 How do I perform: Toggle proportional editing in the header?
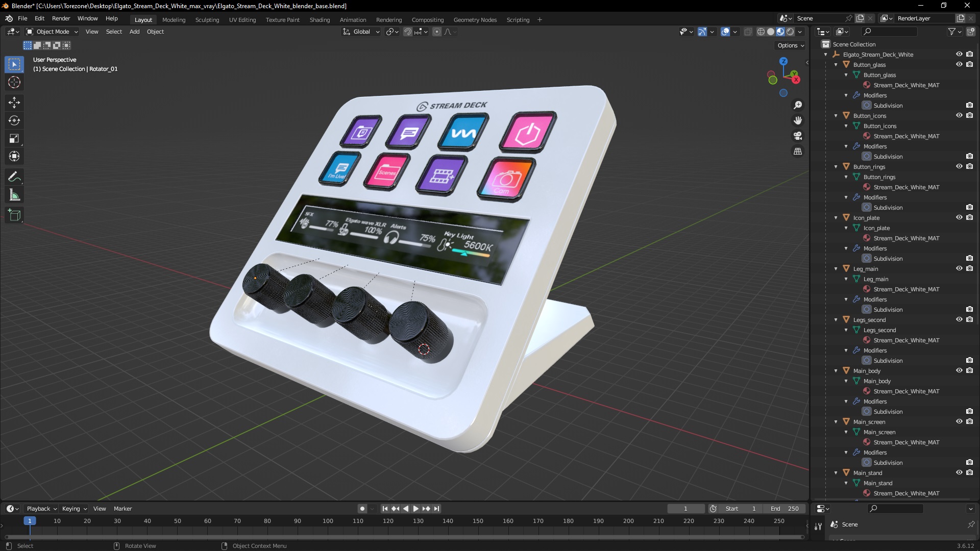coord(437,32)
